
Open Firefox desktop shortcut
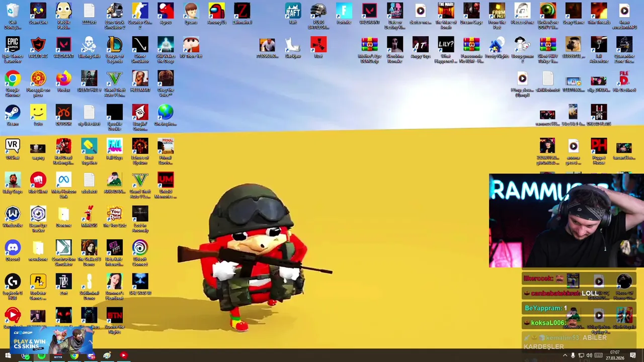(63, 81)
